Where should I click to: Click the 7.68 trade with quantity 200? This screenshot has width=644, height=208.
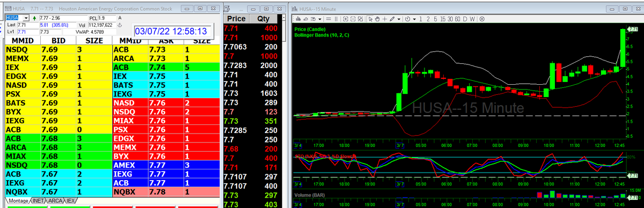click(x=250, y=148)
